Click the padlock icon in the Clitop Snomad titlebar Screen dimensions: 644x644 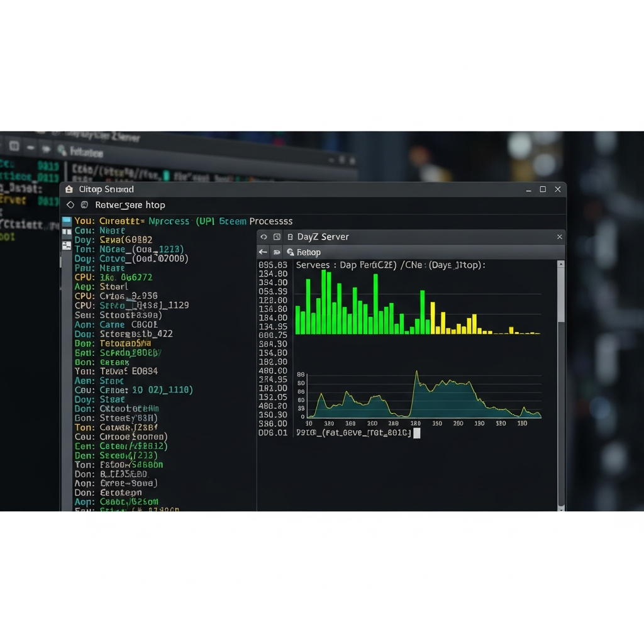69,189
